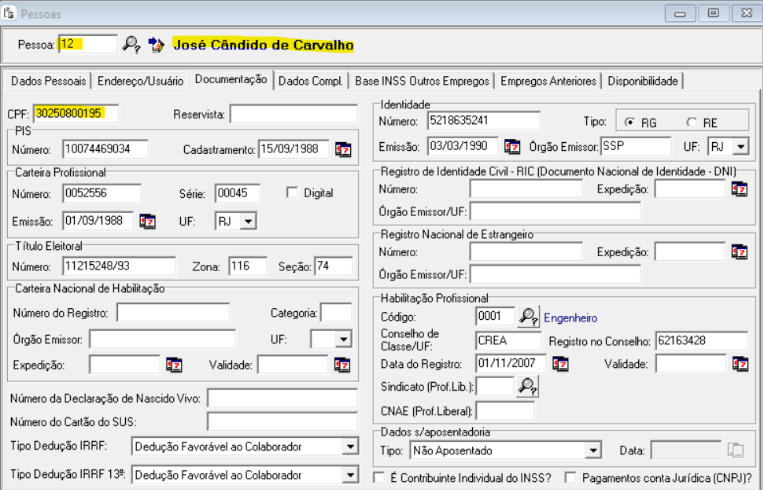Click the edit person icon next to the name
The height and width of the screenshot is (490, 763).
coord(156,44)
